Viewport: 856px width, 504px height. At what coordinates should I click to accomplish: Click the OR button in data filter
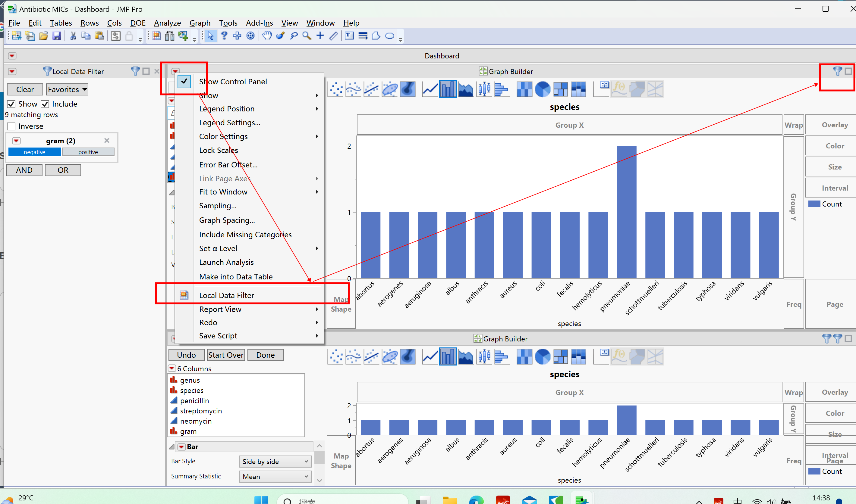pos(63,170)
